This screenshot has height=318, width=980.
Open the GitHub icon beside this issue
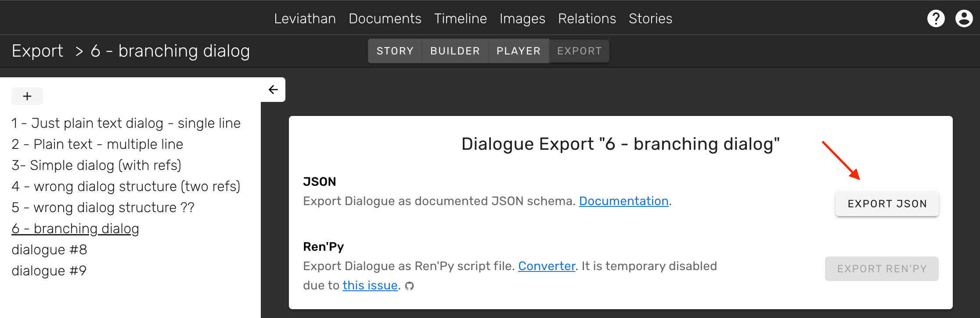[409, 286]
